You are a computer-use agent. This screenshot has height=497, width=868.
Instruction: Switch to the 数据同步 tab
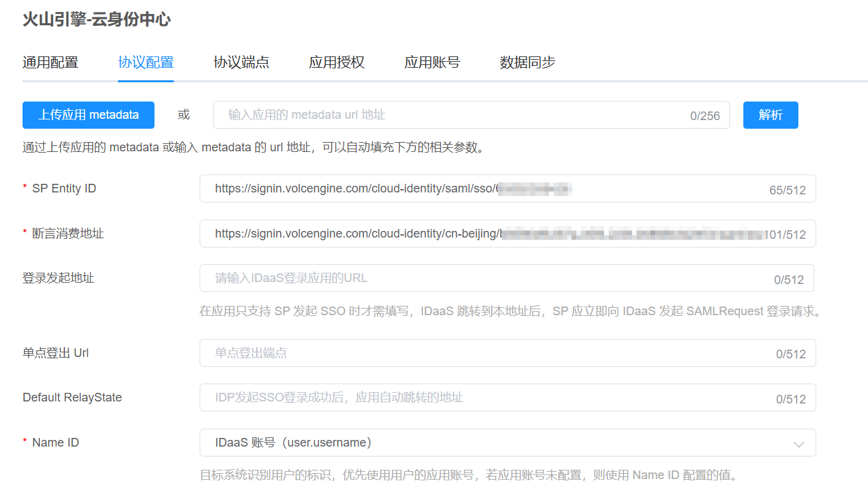[x=528, y=62]
